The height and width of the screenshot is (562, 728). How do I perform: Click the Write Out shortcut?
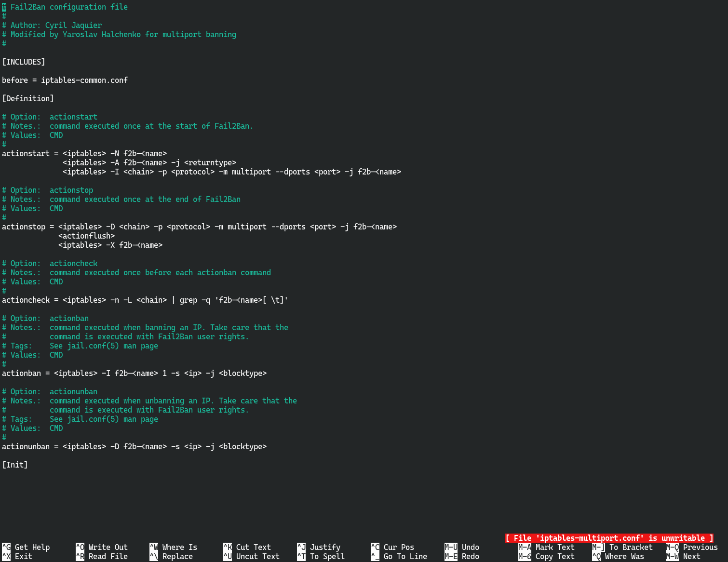108,547
